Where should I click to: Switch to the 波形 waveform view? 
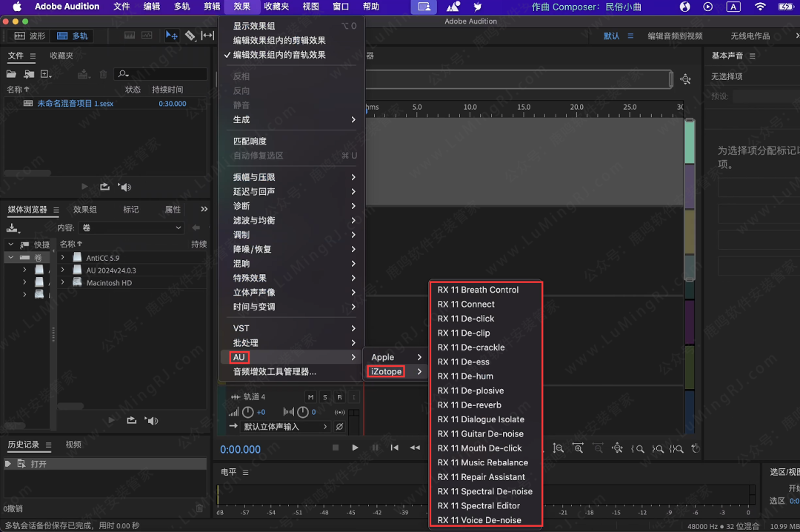tap(30, 36)
